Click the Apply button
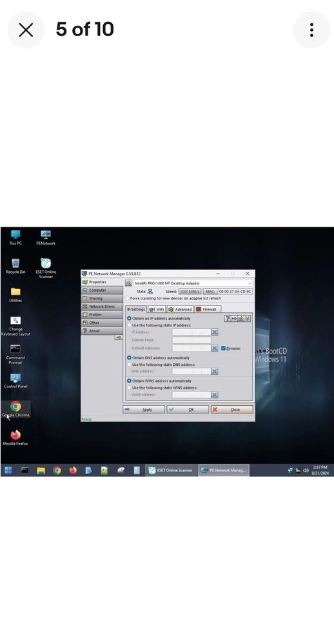Image resolution: width=334 pixels, height=644 pixels. [x=144, y=410]
